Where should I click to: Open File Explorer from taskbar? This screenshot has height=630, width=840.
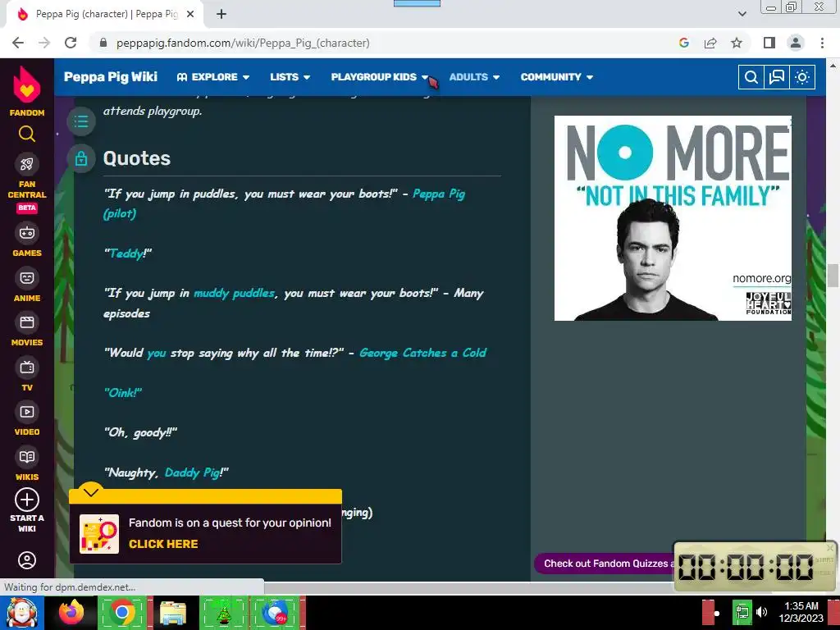tap(172, 613)
